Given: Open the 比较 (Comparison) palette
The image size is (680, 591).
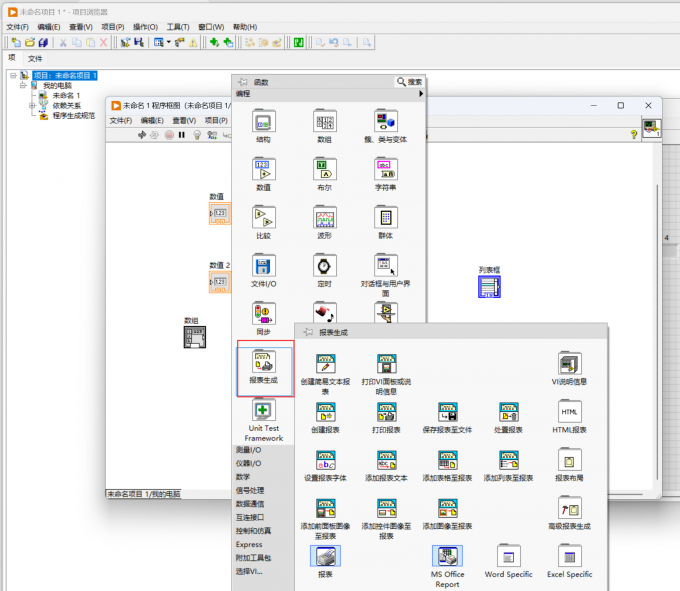Looking at the screenshot, I should click(x=264, y=217).
